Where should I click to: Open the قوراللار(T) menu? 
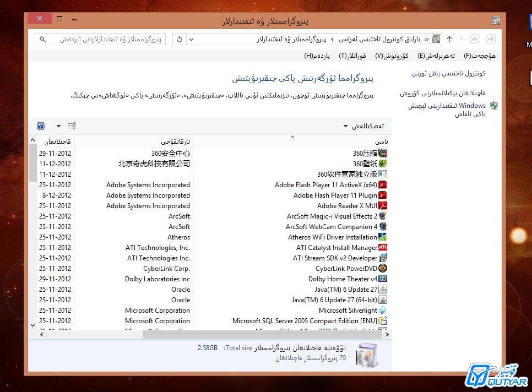352,56
